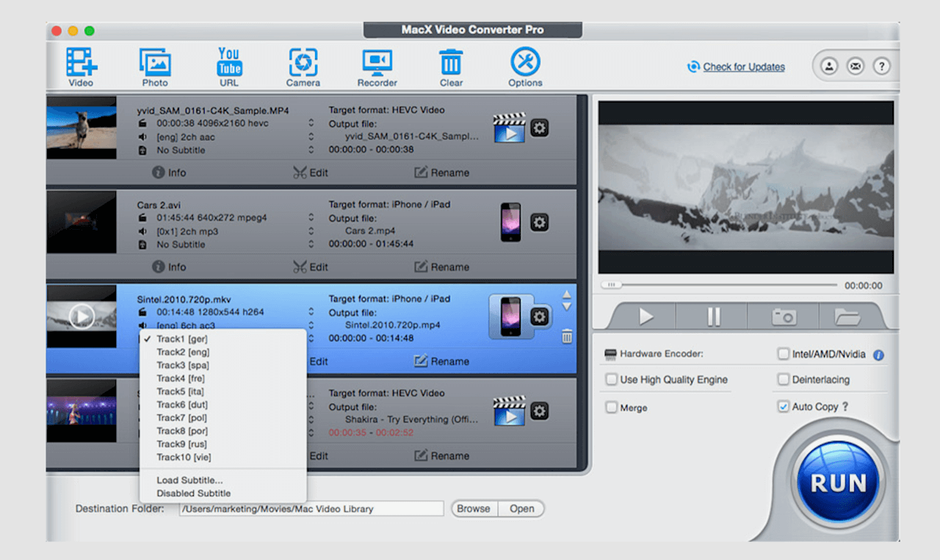Click the play overlay on the Sintel thumbnail
The width and height of the screenshot is (940, 560).
(82, 316)
